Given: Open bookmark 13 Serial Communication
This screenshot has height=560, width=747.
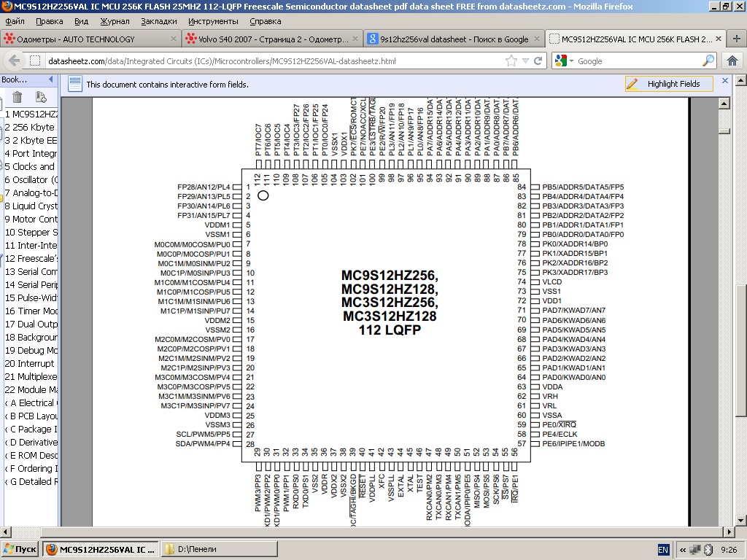Looking at the screenshot, I should tap(30, 271).
